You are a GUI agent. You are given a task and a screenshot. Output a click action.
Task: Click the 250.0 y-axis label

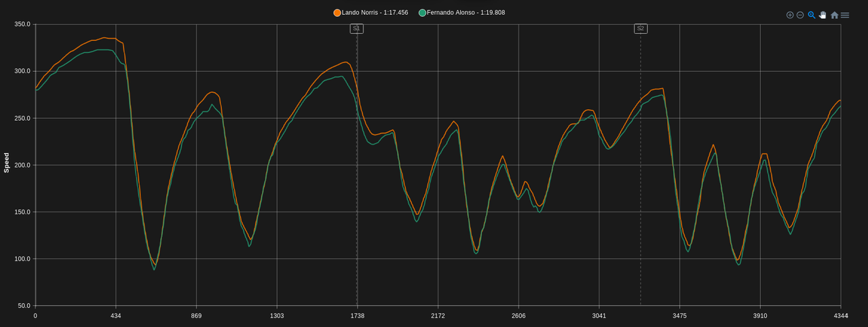22,118
